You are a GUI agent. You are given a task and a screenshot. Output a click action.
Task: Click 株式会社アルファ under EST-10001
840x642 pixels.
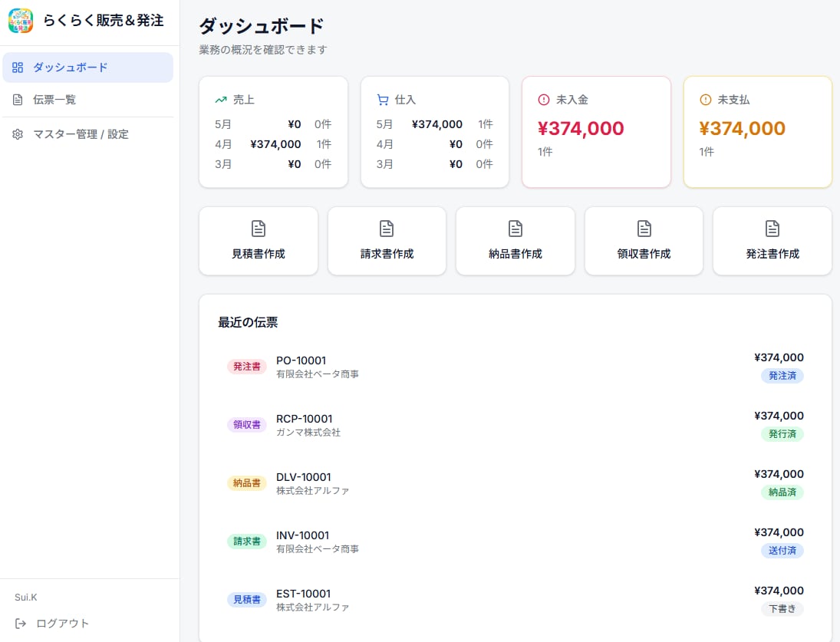(x=313, y=607)
